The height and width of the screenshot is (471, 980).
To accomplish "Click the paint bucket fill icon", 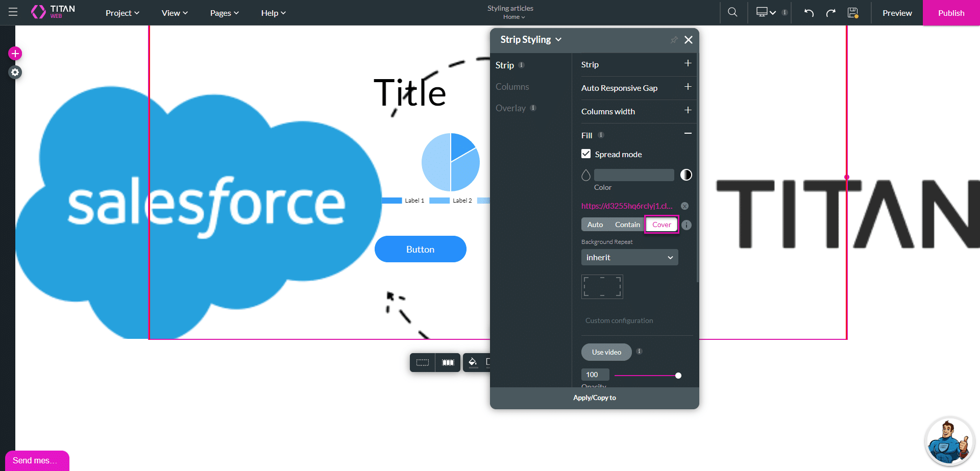I will coord(473,362).
